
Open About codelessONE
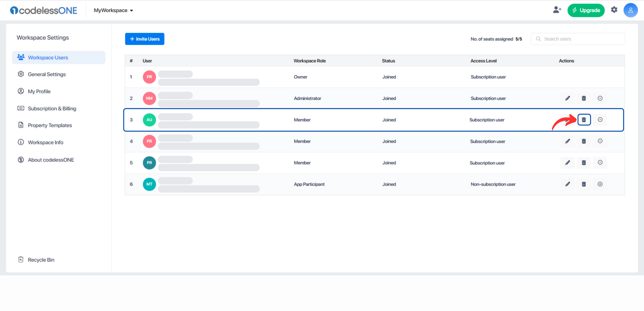click(51, 160)
